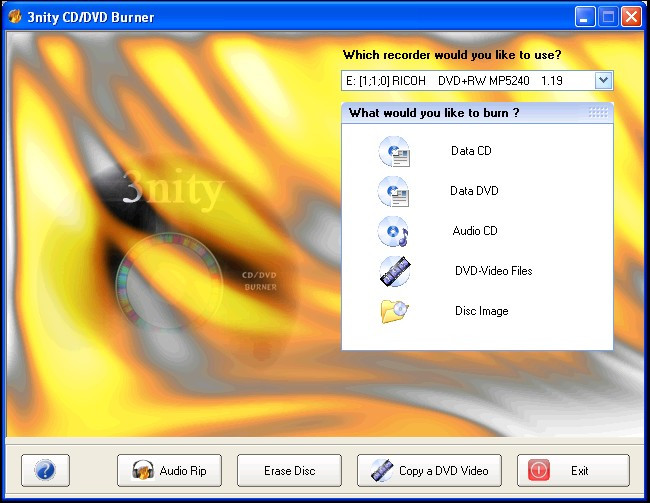Click the 'What would you like to burn ?' header

tap(477, 113)
